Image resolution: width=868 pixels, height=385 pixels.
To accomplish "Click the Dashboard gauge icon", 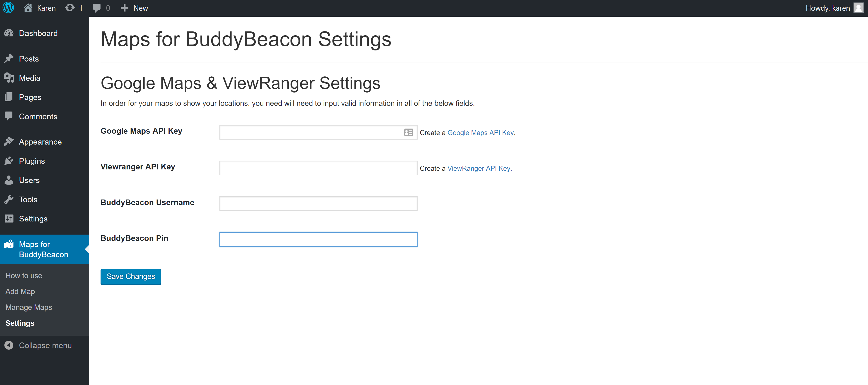I will tap(9, 33).
